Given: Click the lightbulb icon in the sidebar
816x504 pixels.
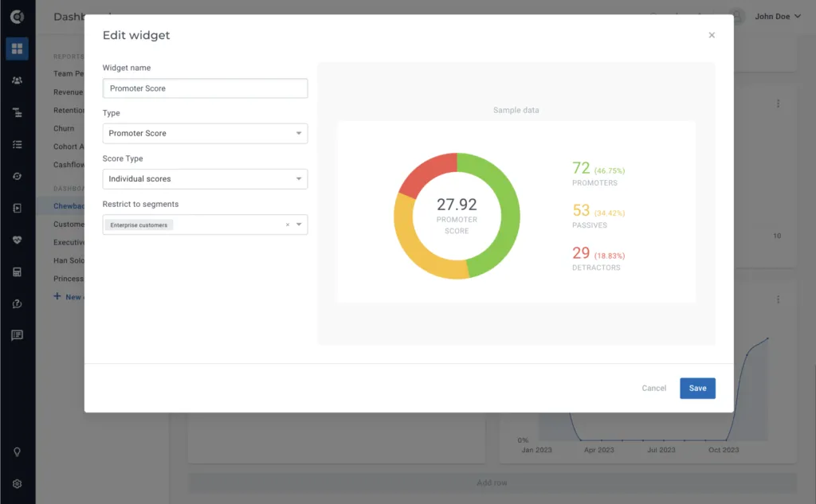Looking at the screenshot, I should 18,452.
